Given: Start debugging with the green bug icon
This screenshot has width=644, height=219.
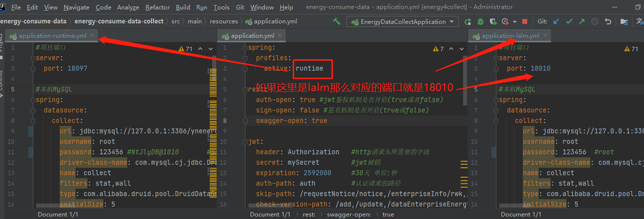Looking at the screenshot, I should click(x=481, y=21).
